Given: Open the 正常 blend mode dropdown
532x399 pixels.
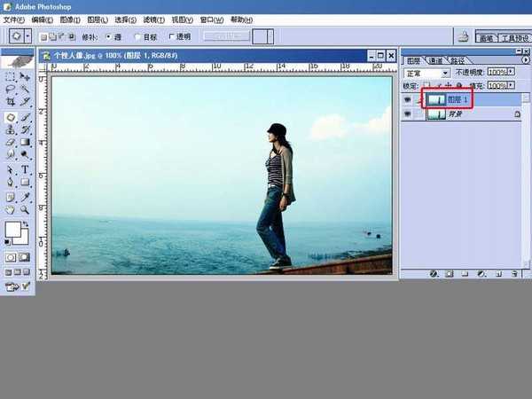Looking at the screenshot, I should point(426,73).
